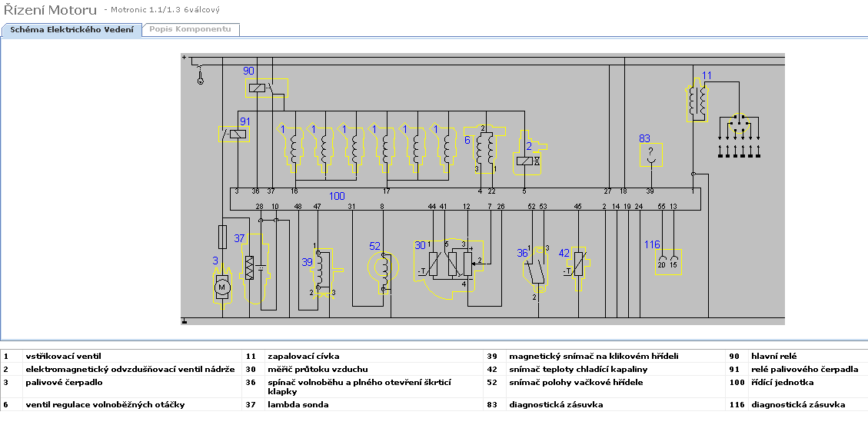Select tank vent solenoid valve 2
Screen dimensions: 868x425
530,153
